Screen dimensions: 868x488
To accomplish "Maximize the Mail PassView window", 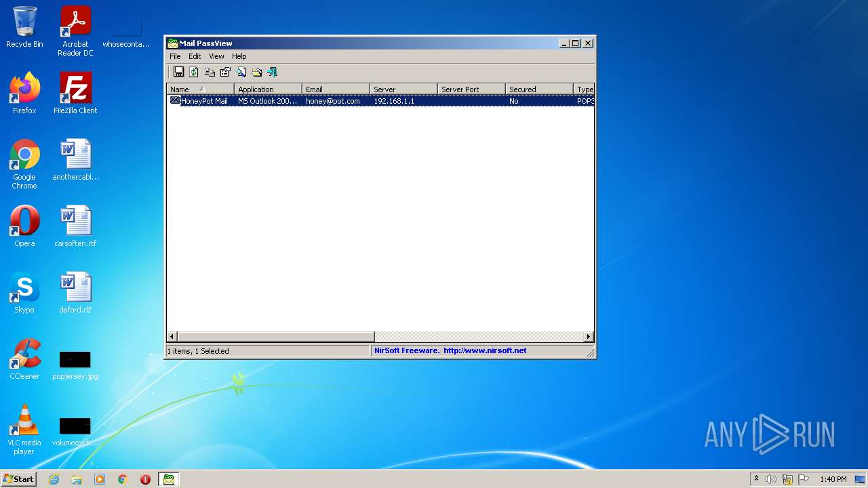I will 576,43.
